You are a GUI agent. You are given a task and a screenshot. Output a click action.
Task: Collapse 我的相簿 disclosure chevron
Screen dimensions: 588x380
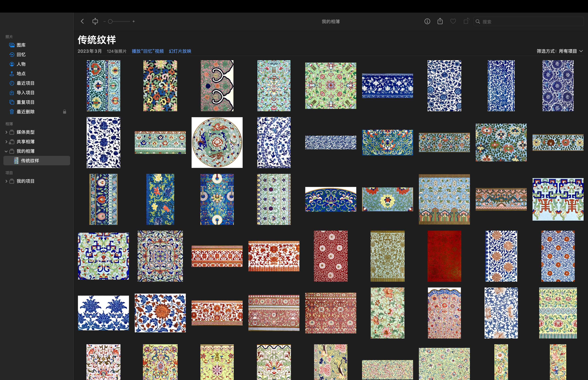[6, 151]
